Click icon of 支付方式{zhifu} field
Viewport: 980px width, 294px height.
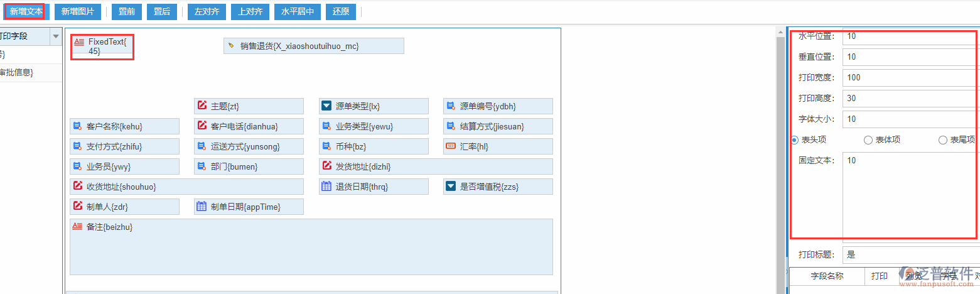pos(77,146)
